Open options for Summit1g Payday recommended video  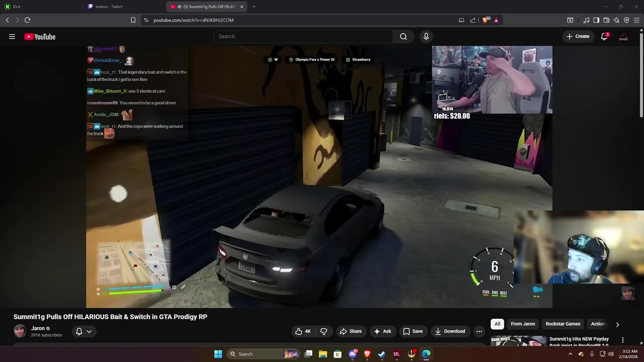coord(623,340)
